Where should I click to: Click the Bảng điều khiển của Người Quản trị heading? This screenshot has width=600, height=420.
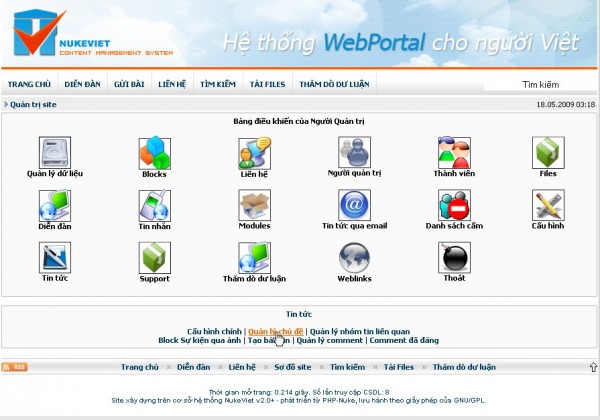[x=299, y=122]
